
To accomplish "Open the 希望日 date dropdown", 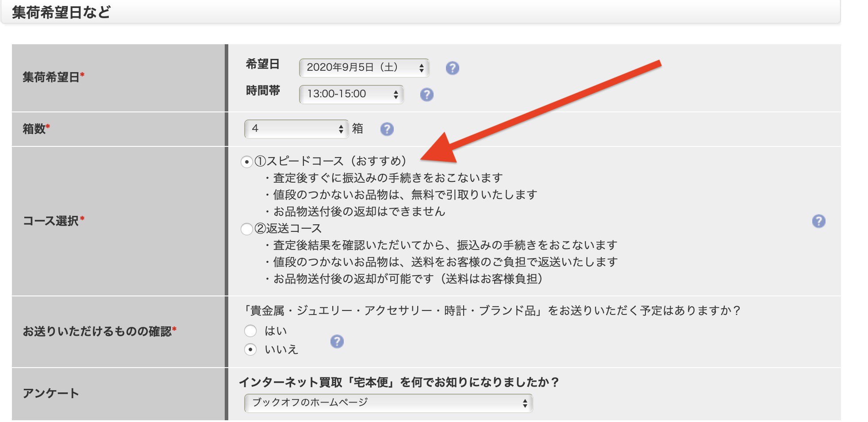I will [x=364, y=68].
